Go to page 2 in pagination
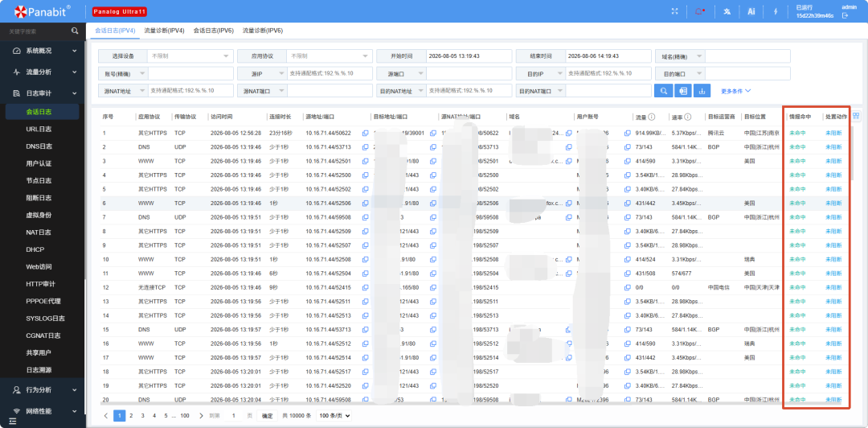 [131, 415]
